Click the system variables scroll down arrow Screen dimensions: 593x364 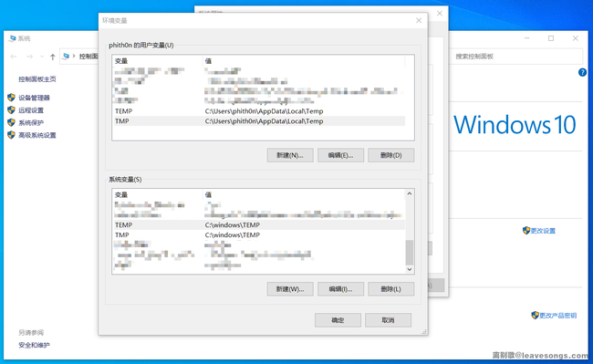[x=410, y=269]
